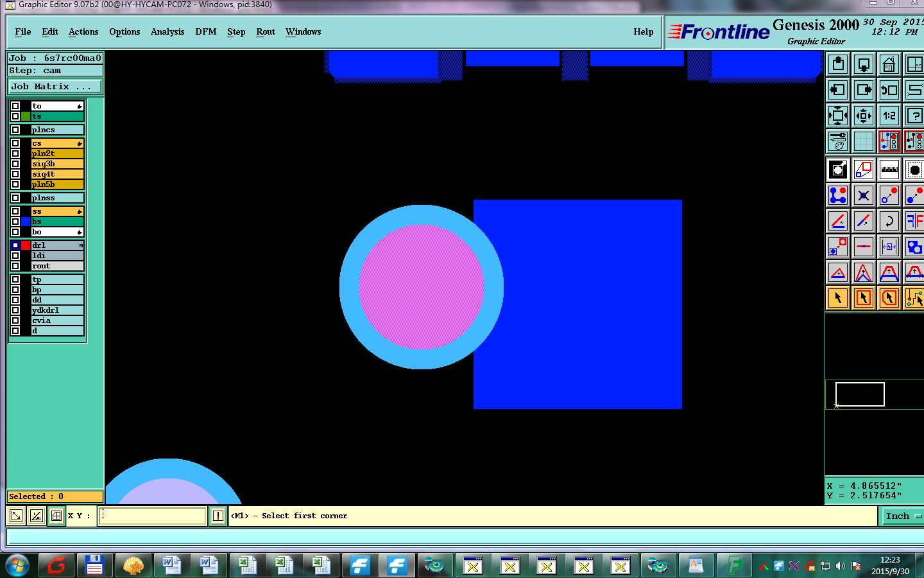Click the exclamation mark icon in status bar
The width and height of the screenshot is (924, 578).
(218, 516)
